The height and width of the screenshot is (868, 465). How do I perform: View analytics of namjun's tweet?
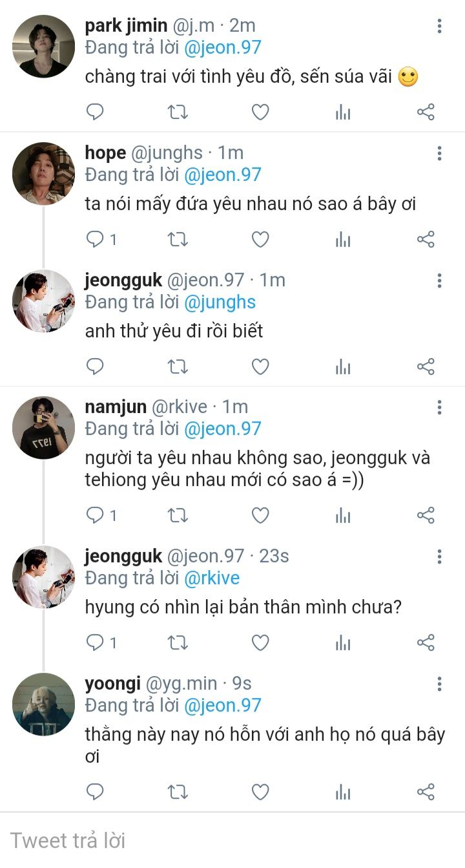pos(343,515)
